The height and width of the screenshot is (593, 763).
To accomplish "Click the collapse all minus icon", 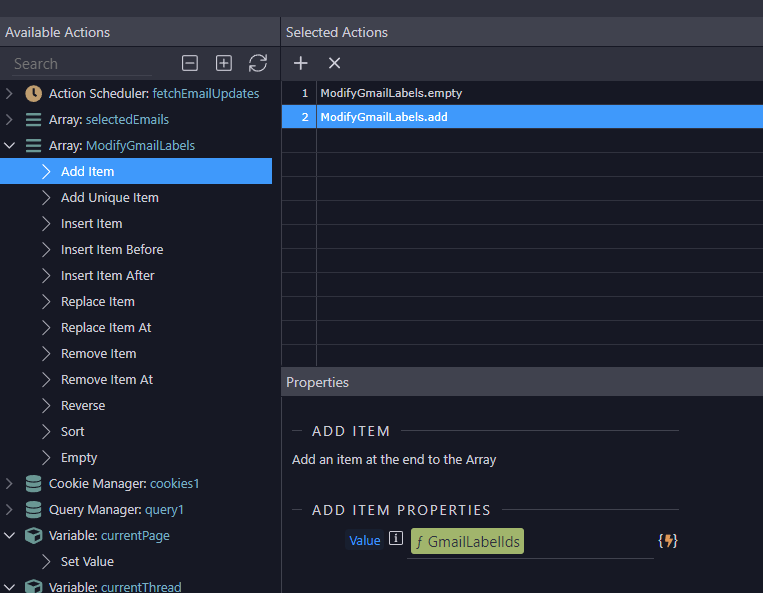I will (x=190, y=63).
